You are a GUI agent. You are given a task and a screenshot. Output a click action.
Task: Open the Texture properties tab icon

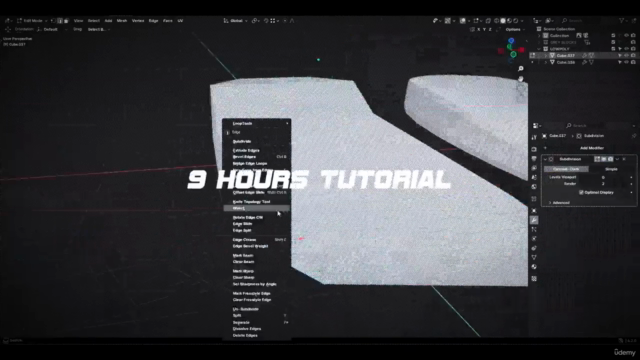coord(534,279)
